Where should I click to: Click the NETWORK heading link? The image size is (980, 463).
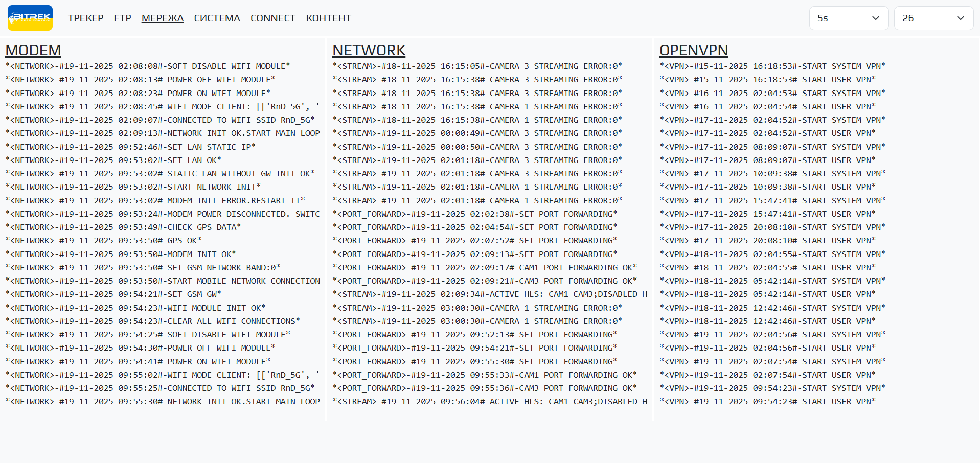369,50
